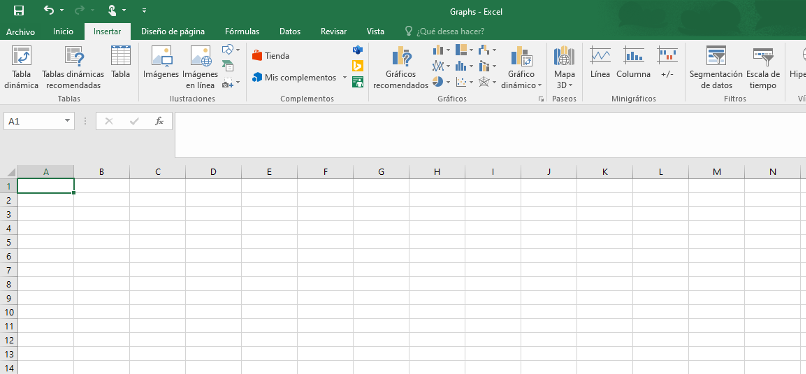Image resolution: width=806 pixels, height=374 pixels.
Task: Switch to the Revisar tab
Action: tap(334, 31)
